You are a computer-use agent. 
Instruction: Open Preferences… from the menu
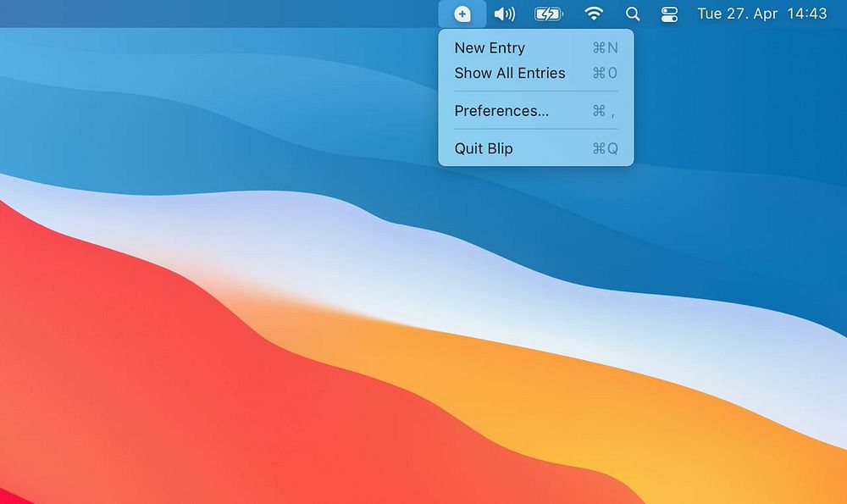[536, 111]
